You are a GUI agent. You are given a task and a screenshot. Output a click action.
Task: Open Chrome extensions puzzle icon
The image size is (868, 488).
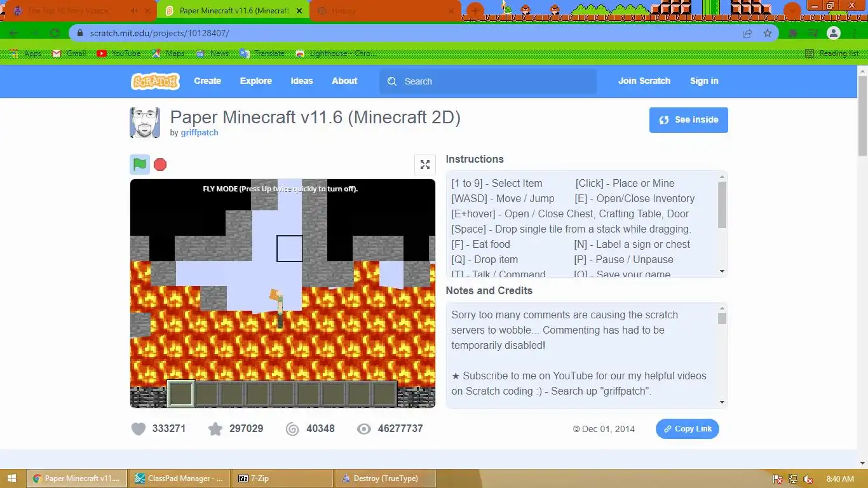793,33
